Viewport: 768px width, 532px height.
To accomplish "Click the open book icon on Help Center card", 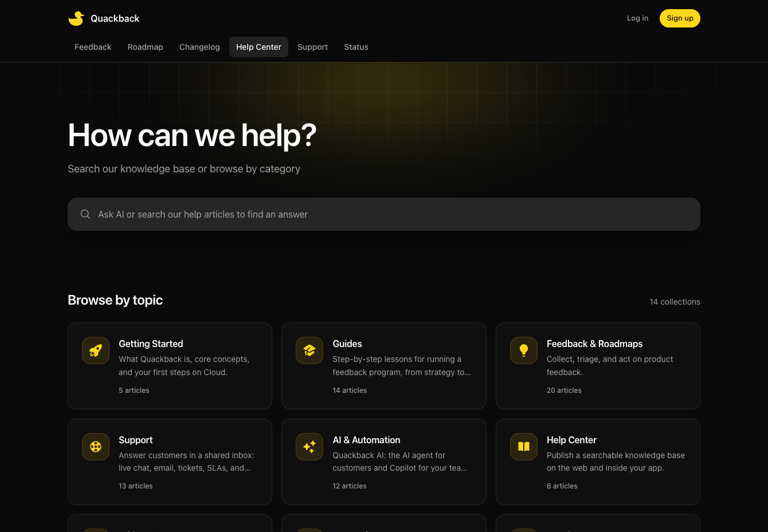I will click(x=524, y=447).
